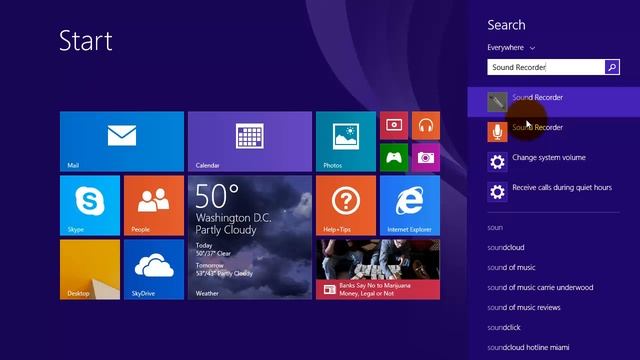
Task: Pick 'sound of music reviews' suggestion
Action: 524,307
